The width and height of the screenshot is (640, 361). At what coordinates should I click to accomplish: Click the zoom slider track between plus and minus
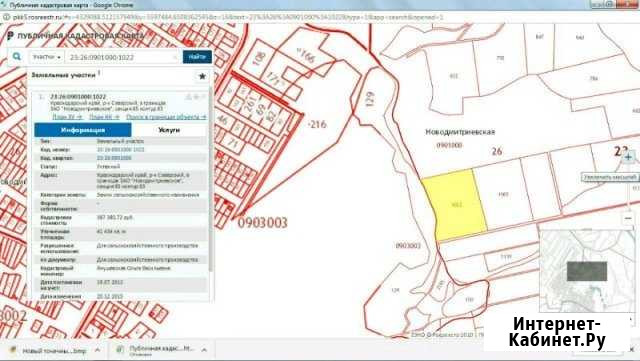point(629,188)
